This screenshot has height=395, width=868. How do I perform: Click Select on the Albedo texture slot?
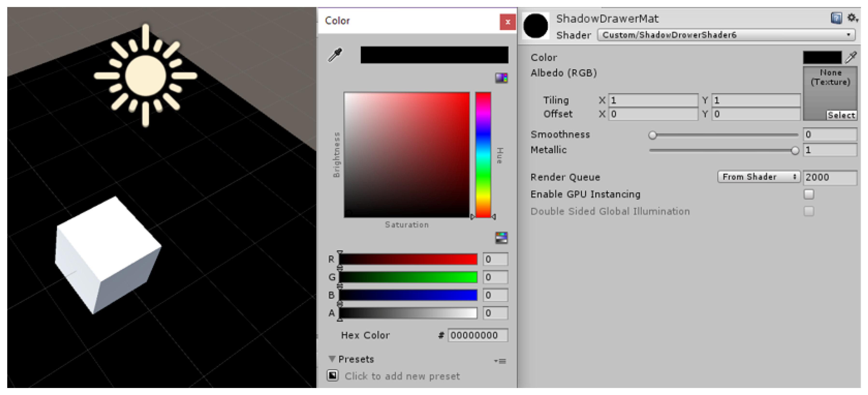pos(841,115)
